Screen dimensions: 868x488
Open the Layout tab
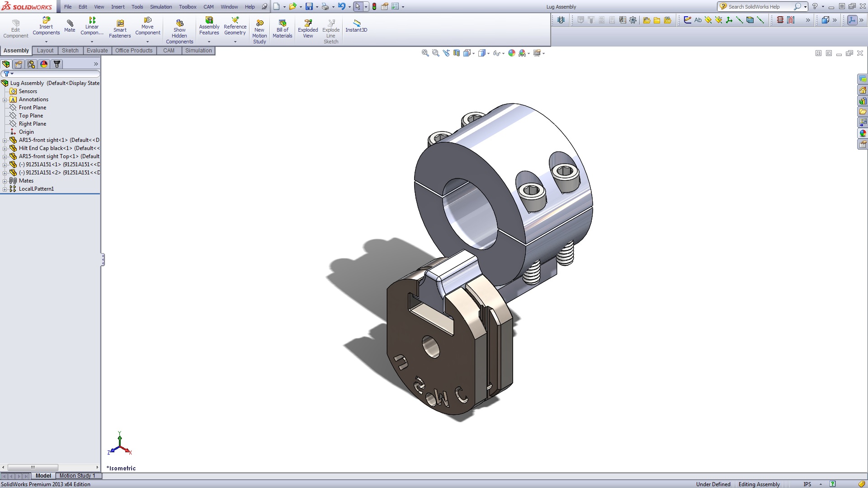click(45, 51)
